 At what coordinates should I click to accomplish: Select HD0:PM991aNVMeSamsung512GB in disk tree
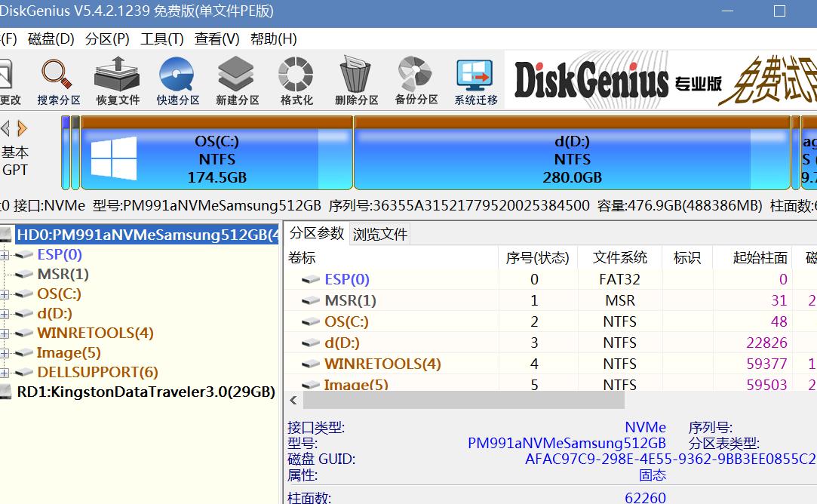tap(147, 235)
